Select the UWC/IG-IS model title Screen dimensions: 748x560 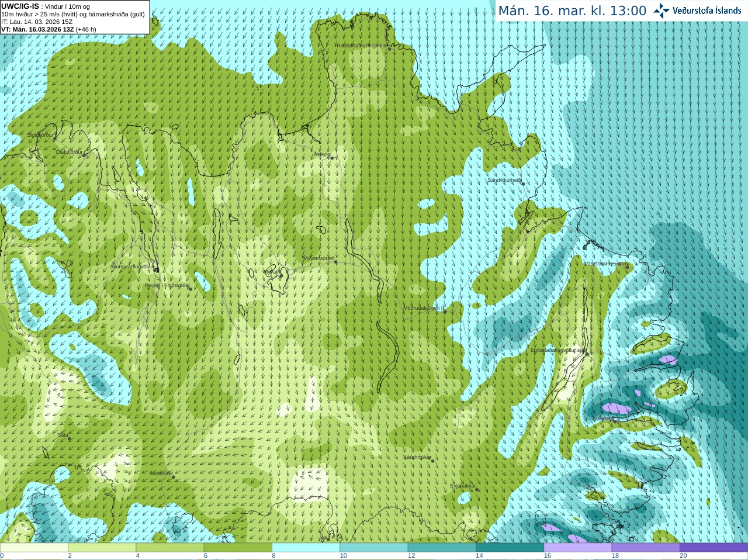click(20, 6)
